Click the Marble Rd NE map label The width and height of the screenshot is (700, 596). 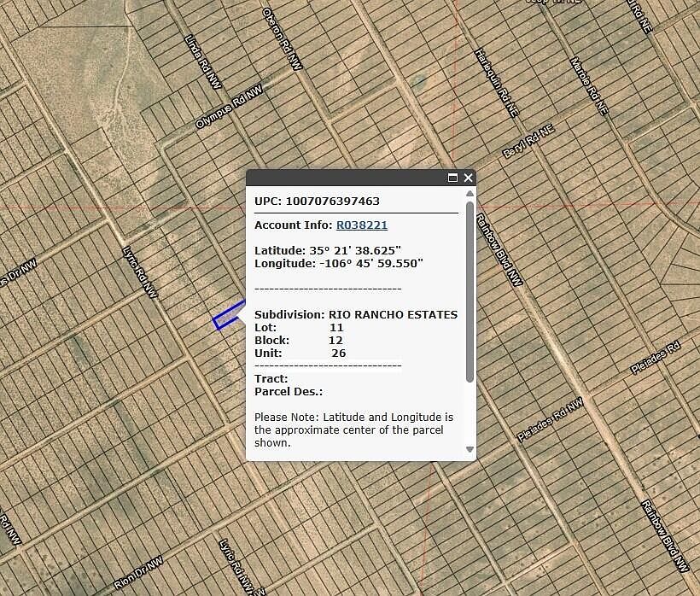(589, 85)
